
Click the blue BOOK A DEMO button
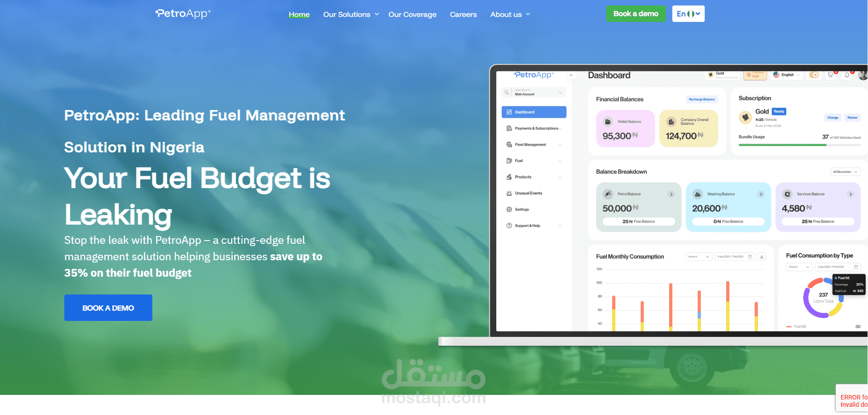[108, 308]
